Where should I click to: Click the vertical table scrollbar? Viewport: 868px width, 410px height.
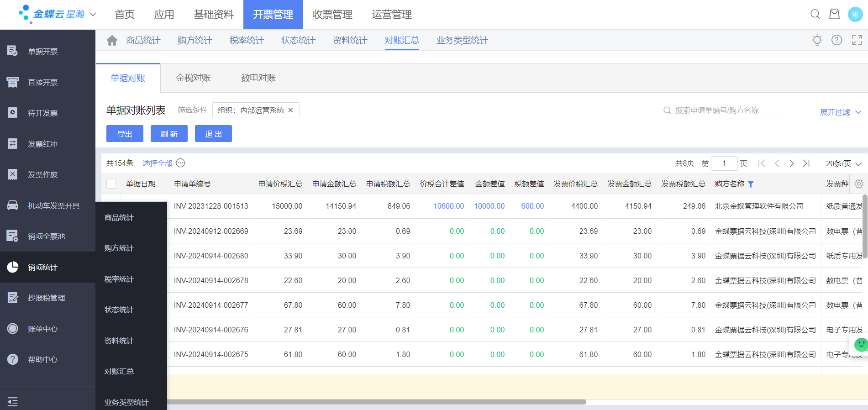(x=865, y=226)
